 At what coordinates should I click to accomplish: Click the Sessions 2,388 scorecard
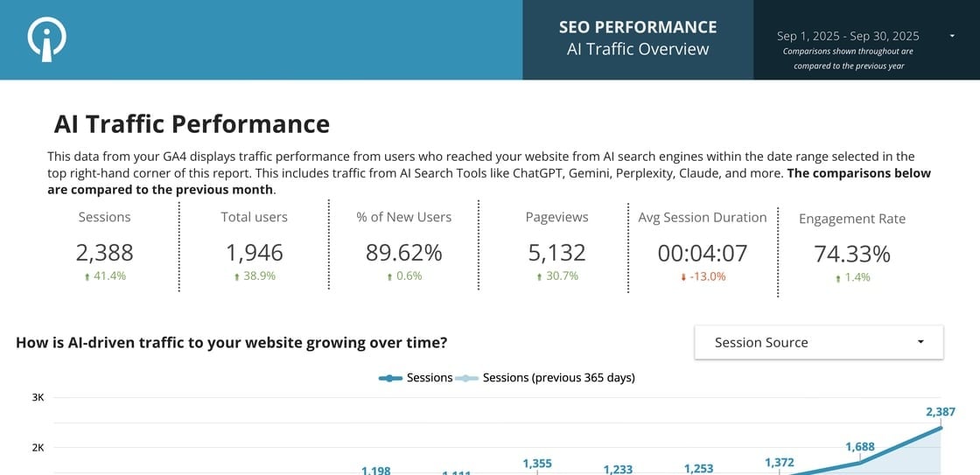(x=104, y=253)
